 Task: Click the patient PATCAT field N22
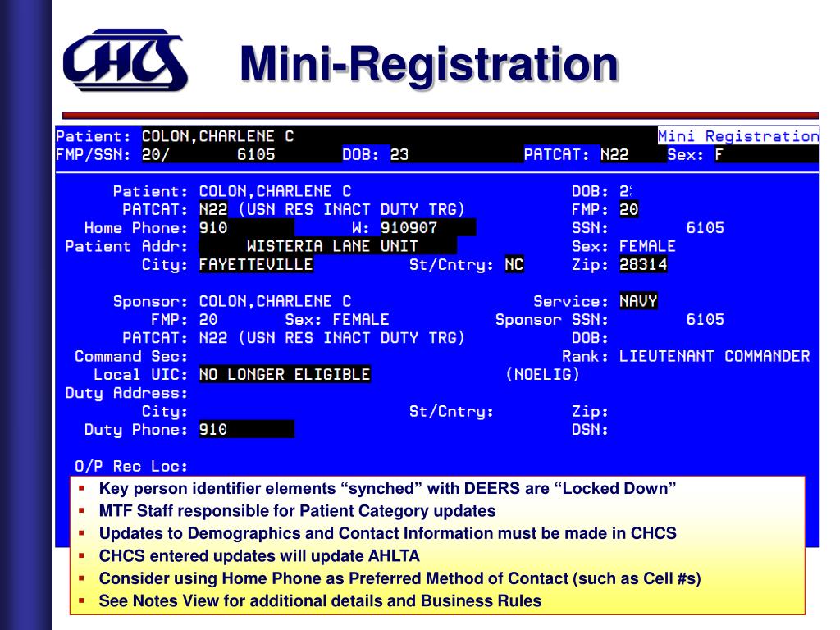pyautogui.click(x=213, y=209)
